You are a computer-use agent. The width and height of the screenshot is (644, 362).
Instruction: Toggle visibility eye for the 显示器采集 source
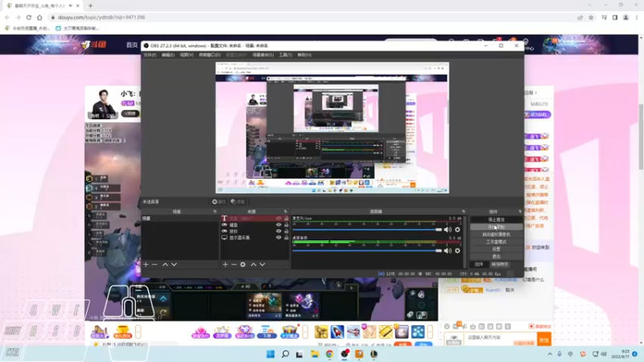pyautogui.click(x=279, y=237)
